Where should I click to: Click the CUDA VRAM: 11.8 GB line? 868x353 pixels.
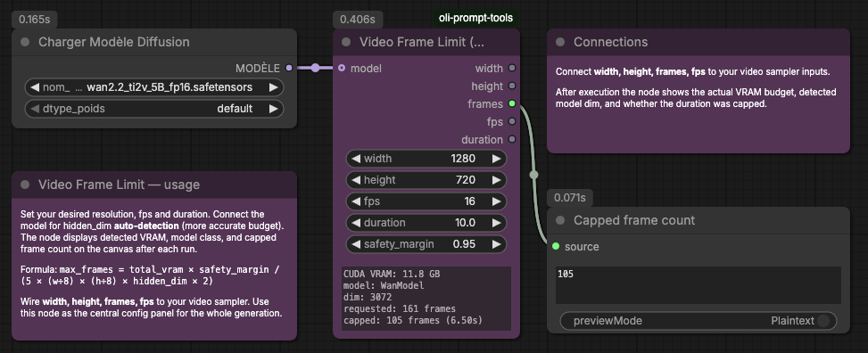(392, 274)
